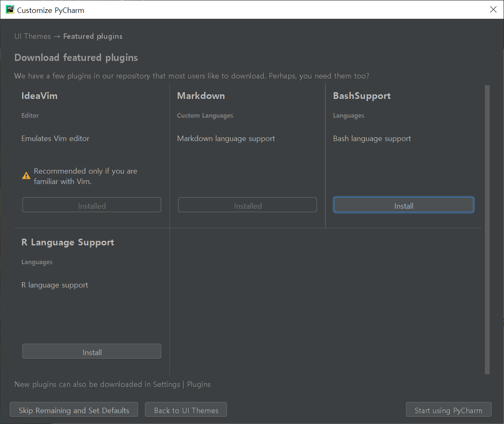
Task: Go back to UI Themes
Action: [186, 410]
